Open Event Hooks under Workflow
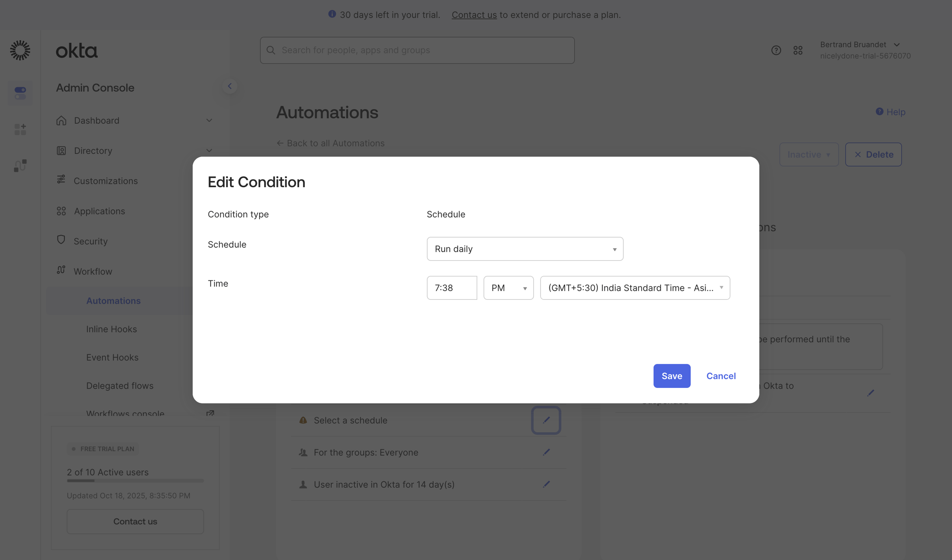952x560 pixels. click(x=112, y=357)
